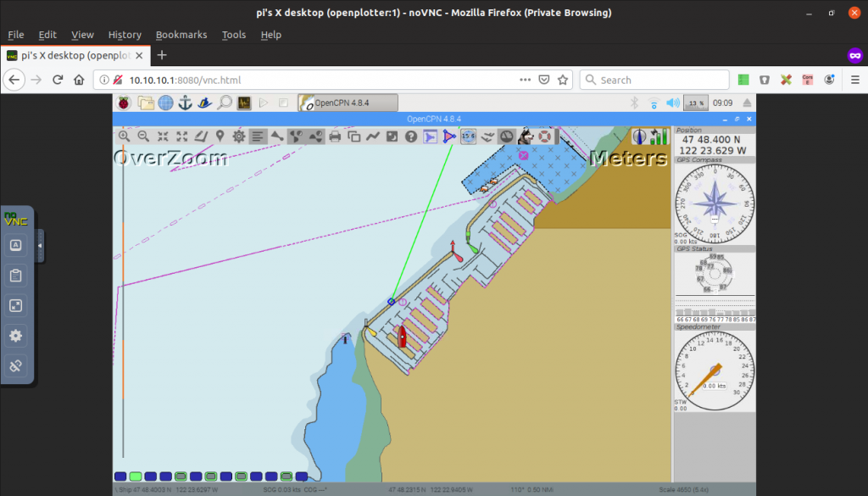868x496 pixels.
Task: Toggle tracking with the zigzag line icon
Action: pos(373,137)
